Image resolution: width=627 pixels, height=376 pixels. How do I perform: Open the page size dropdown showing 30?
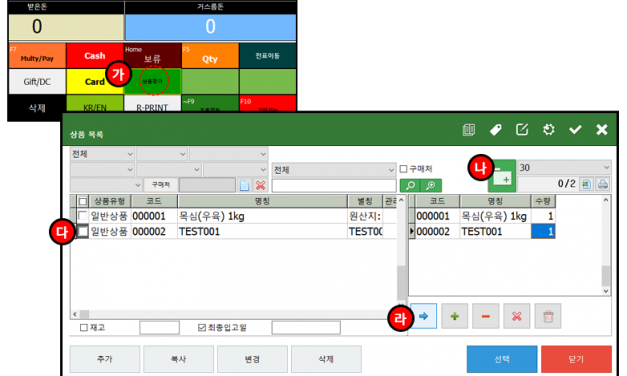coord(564,168)
